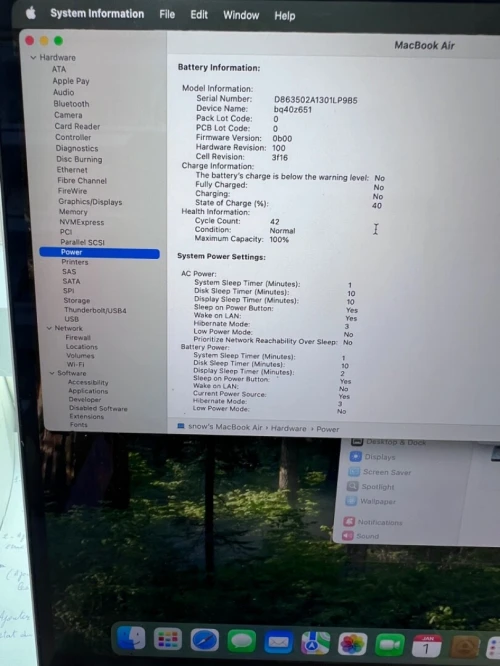This screenshot has height=666, width=500.
Task: Open Maps app in Dock
Action: click(x=315, y=643)
